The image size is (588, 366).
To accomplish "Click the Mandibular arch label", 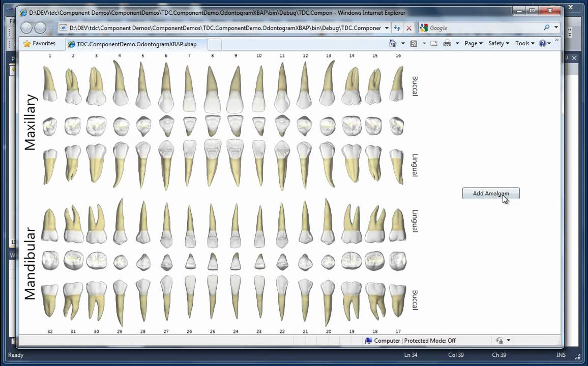I will [30, 263].
